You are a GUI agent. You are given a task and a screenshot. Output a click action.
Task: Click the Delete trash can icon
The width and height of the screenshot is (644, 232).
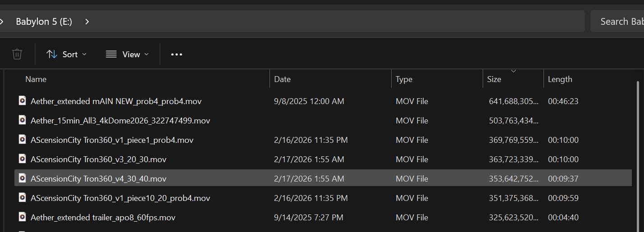pos(17,55)
